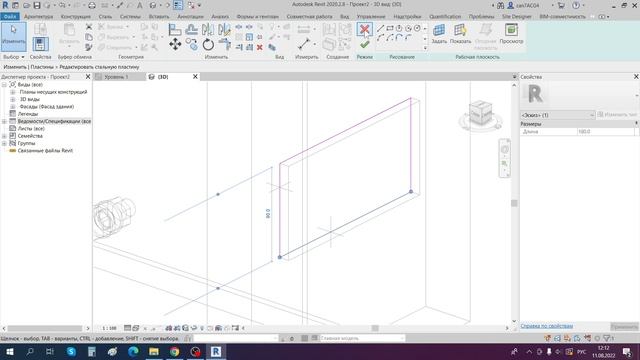The width and height of the screenshot is (640, 360).
Task: Click the Project Browser horizontal scrollbar
Action: click(45, 328)
